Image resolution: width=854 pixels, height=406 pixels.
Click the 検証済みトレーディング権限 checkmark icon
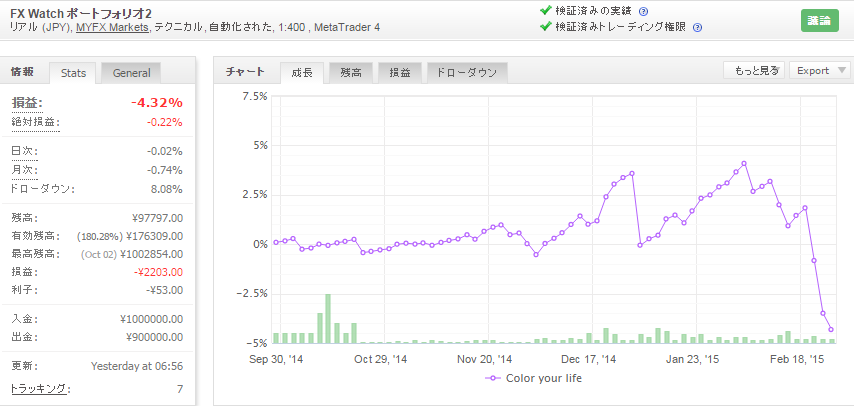coord(545,27)
